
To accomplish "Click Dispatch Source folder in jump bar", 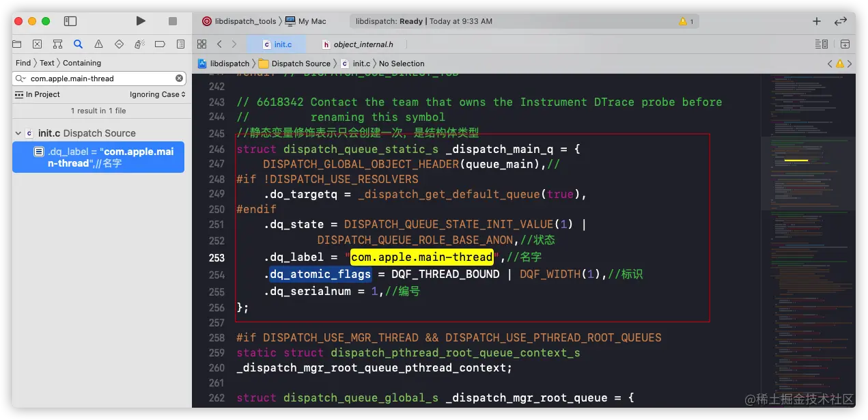I will click(294, 64).
